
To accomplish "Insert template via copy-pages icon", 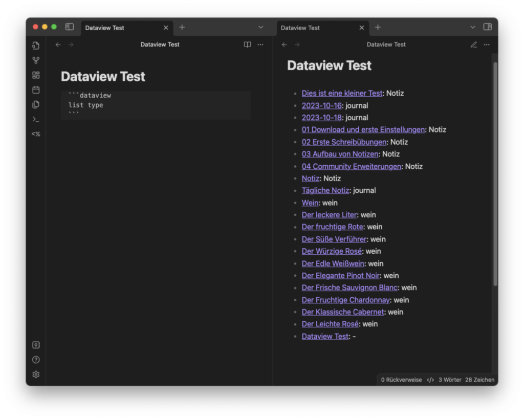I will point(36,104).
